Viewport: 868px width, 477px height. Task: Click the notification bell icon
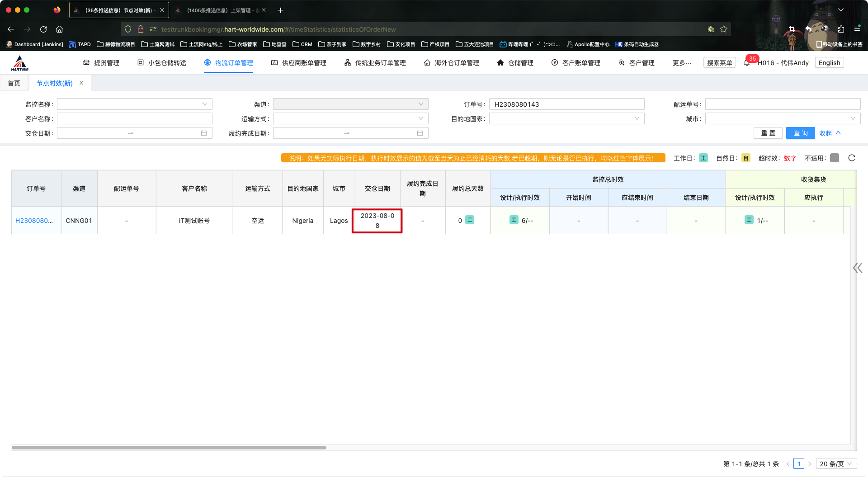point(747,63)
